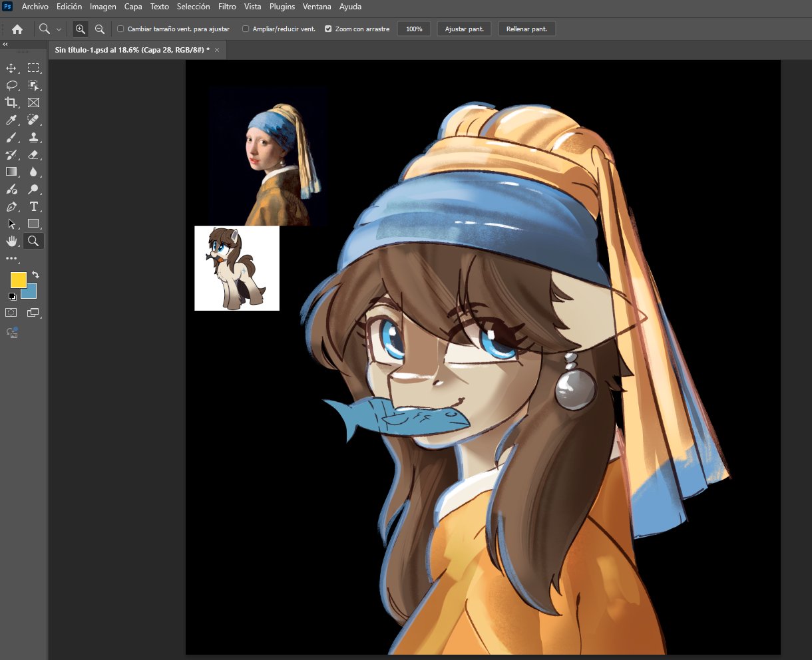Open the Plugins menu
The width and height of the screenshot is (812, 660).
(x=282, y=7)
